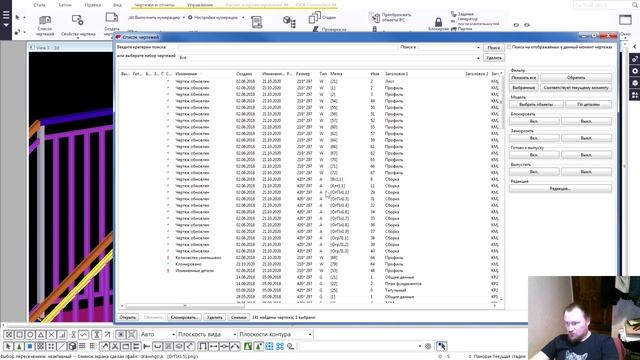Sort list by Создано column header
640x360 pixels.
click(244, 74)
